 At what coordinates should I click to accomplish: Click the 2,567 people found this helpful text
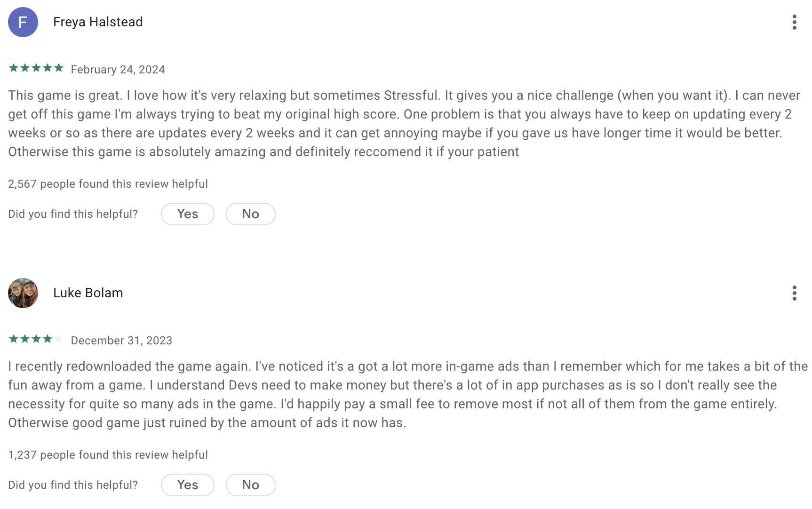tap(108, 184)
